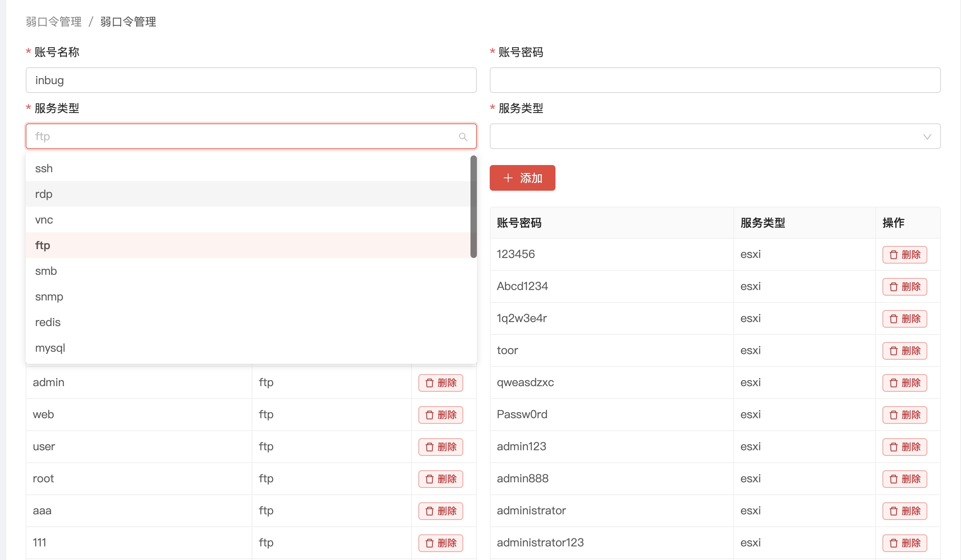961x560 pixels.
Task: Focus the 账号密码 input field
Action: [x=715, y=80]
